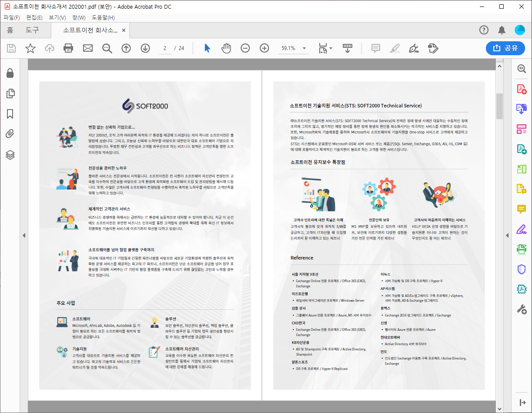Open the bookmarks panel in left sidebar
The height and width of the screenshot is (413, 532).
tap(10, 114)
